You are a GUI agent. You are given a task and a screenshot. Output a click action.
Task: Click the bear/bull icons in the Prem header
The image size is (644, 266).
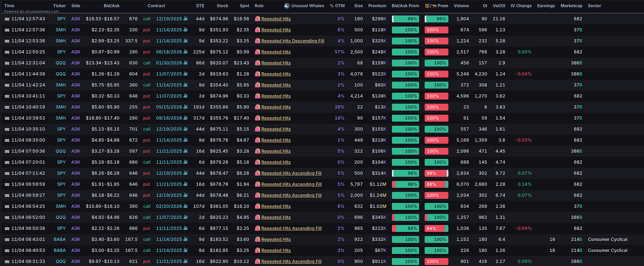(x=430, y=6)
